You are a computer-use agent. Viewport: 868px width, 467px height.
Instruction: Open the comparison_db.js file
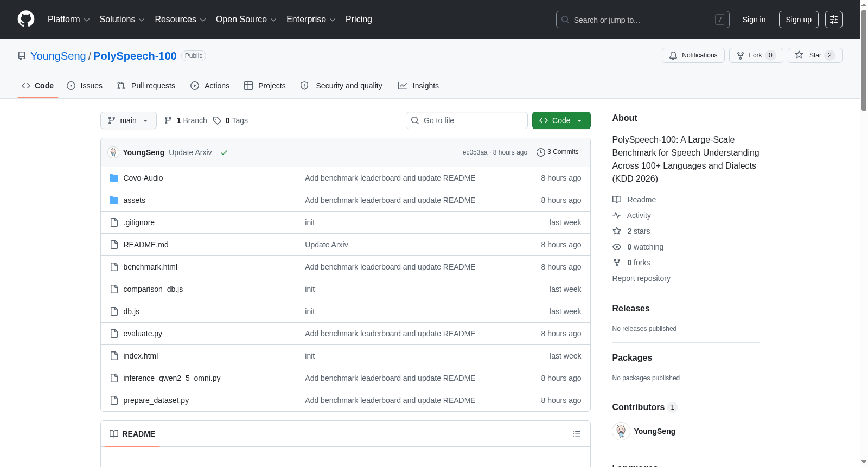click(x=153, y=289)
